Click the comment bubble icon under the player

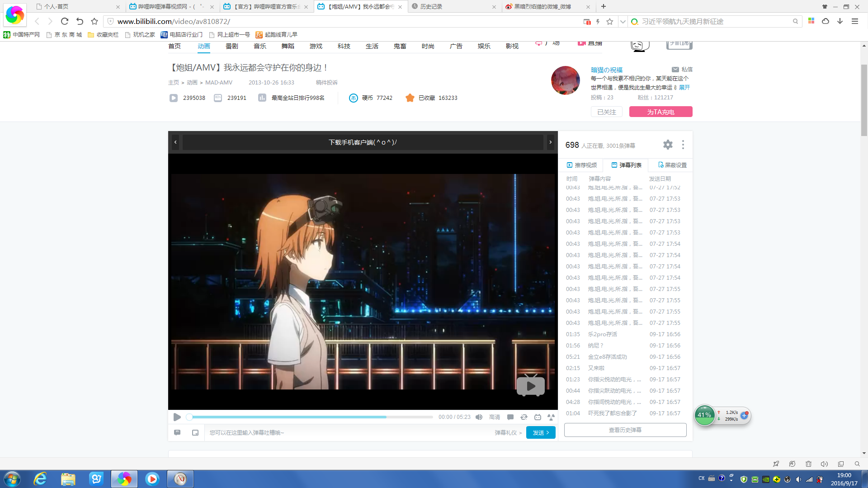[177, 432]
